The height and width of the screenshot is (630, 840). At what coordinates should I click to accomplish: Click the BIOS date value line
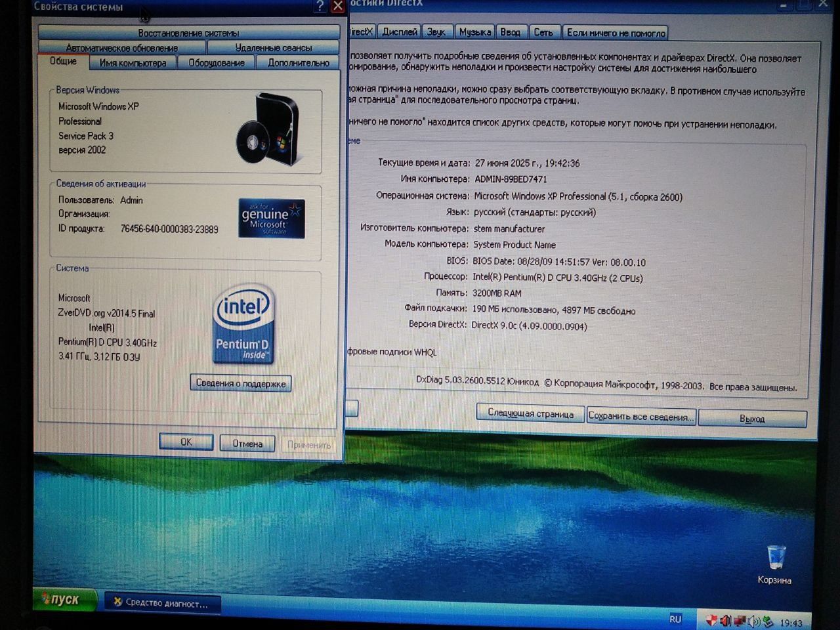pos(558,262)
